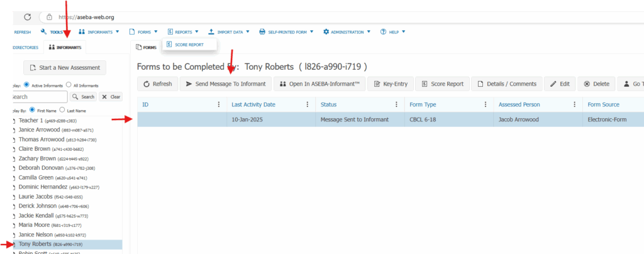Open the Last Activity Date column options menu
This screenshot has height=254, width=644.
pyautogui.click(x=308, y=104)
